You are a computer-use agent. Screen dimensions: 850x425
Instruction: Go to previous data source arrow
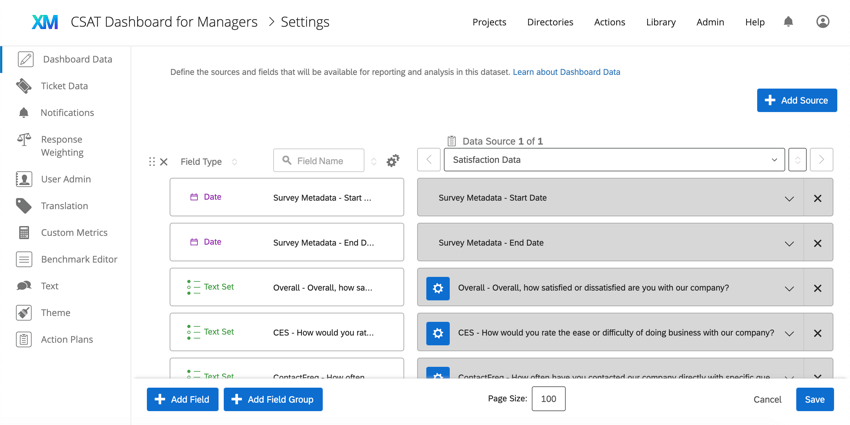coord(429,160)
